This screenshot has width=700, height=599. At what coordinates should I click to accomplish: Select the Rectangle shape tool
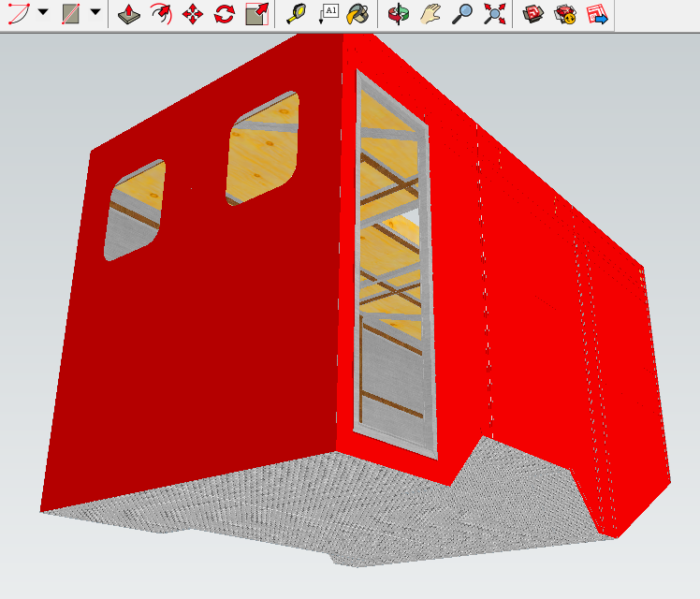(x=70, y=13)
